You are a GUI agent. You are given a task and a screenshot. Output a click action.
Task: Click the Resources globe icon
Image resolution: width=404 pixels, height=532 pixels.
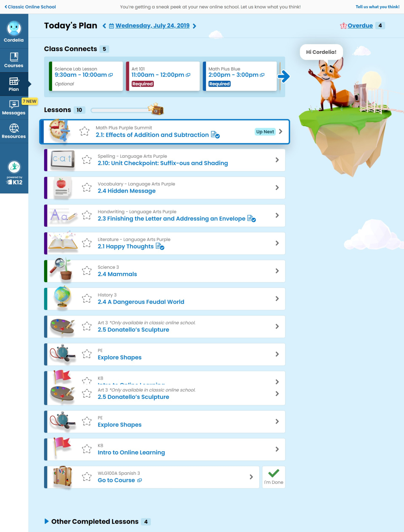(14, 128)
